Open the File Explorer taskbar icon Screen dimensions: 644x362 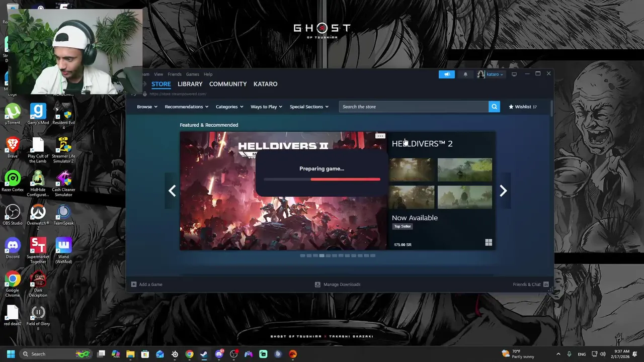[130, 354]
